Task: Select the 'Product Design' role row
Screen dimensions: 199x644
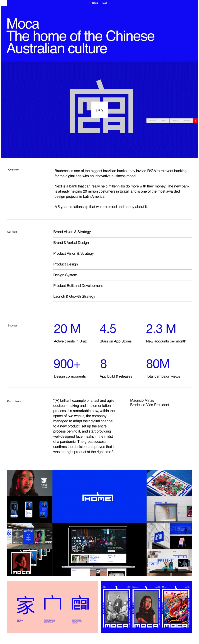Action: (x=122, y=264)
